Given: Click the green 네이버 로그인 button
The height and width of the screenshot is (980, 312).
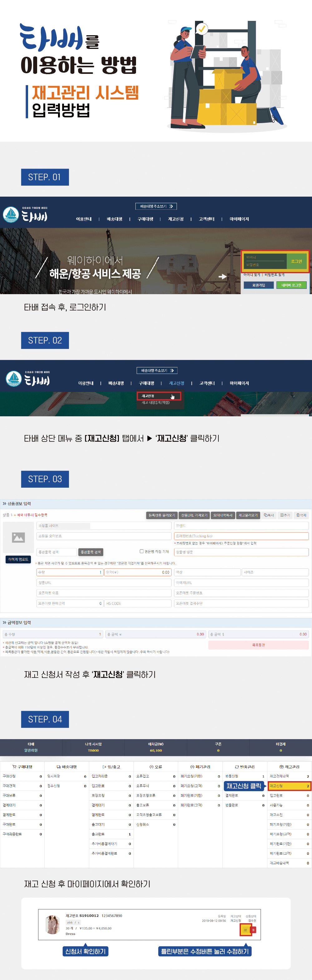Looking at the screenshot, I should [291, 285].
